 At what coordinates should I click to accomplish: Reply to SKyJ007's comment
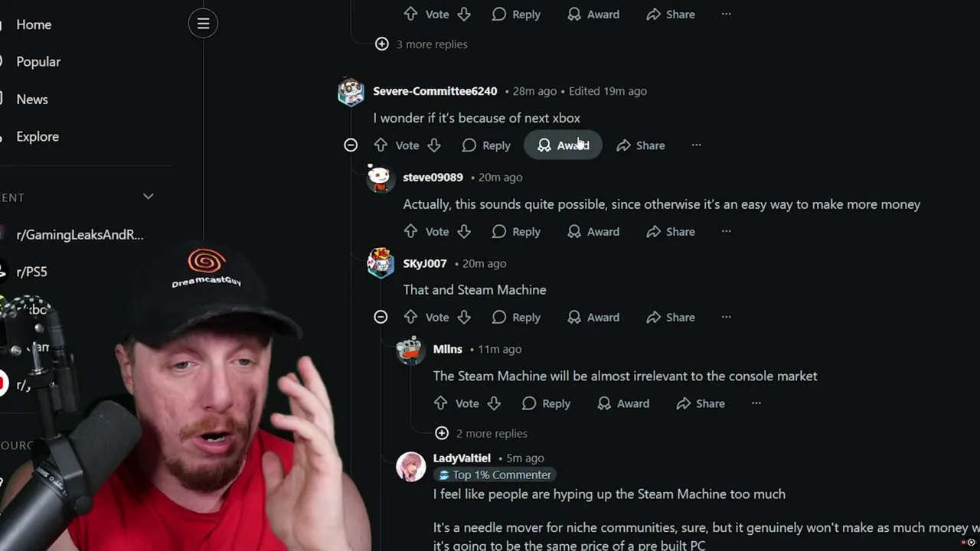click(516, 317)
